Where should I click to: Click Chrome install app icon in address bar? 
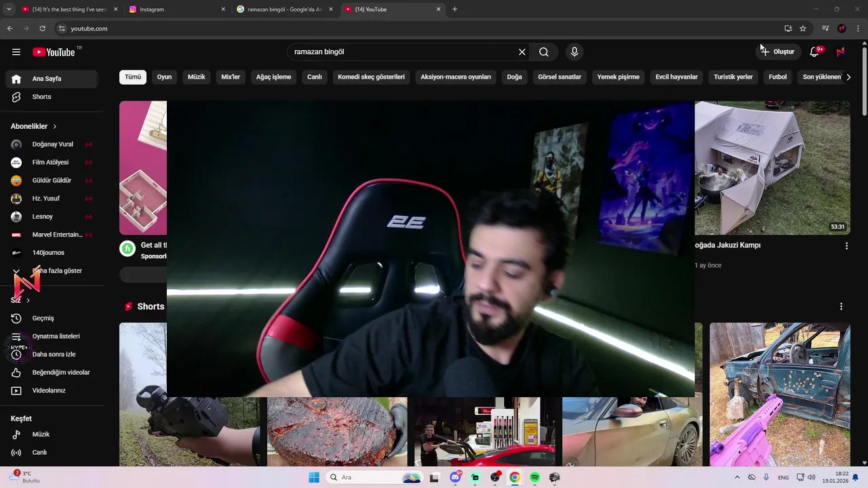[x=788, y=28]
